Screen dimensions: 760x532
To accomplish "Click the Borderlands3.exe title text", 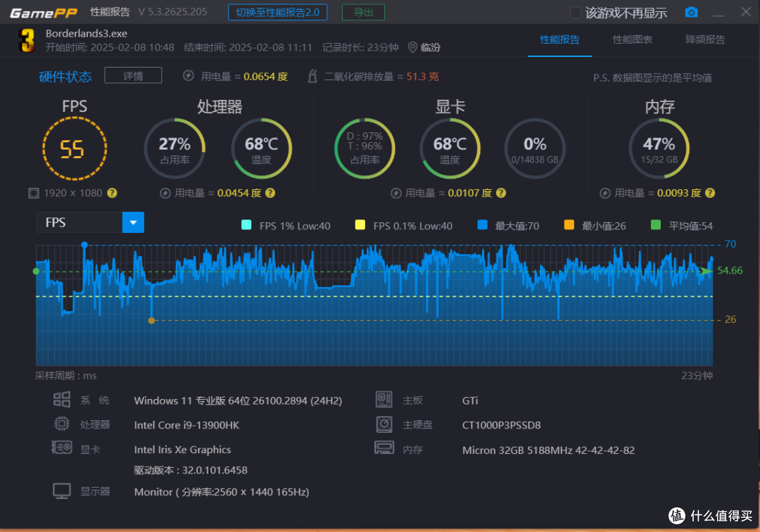I will pos(87,34).
